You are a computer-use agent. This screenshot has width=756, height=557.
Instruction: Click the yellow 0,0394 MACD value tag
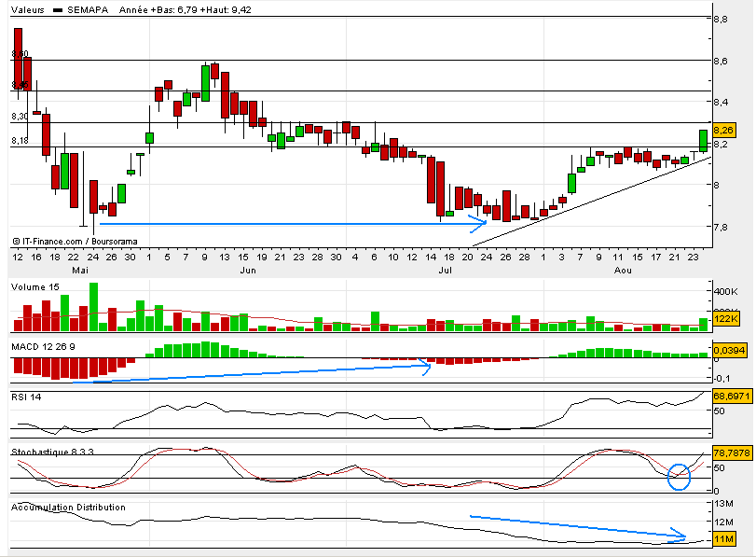click(x=730, y=350)
